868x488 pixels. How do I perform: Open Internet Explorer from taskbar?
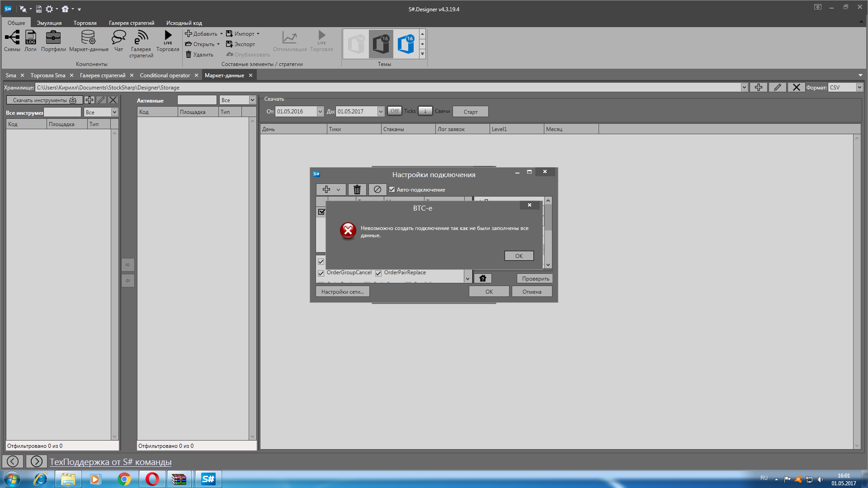tap(41, 479)
